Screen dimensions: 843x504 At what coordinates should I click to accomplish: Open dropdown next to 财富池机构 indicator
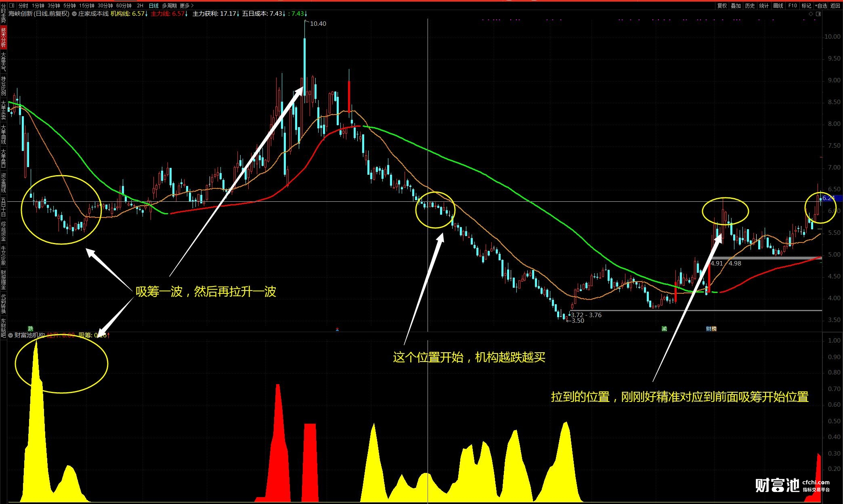click(x=11, y=335)
